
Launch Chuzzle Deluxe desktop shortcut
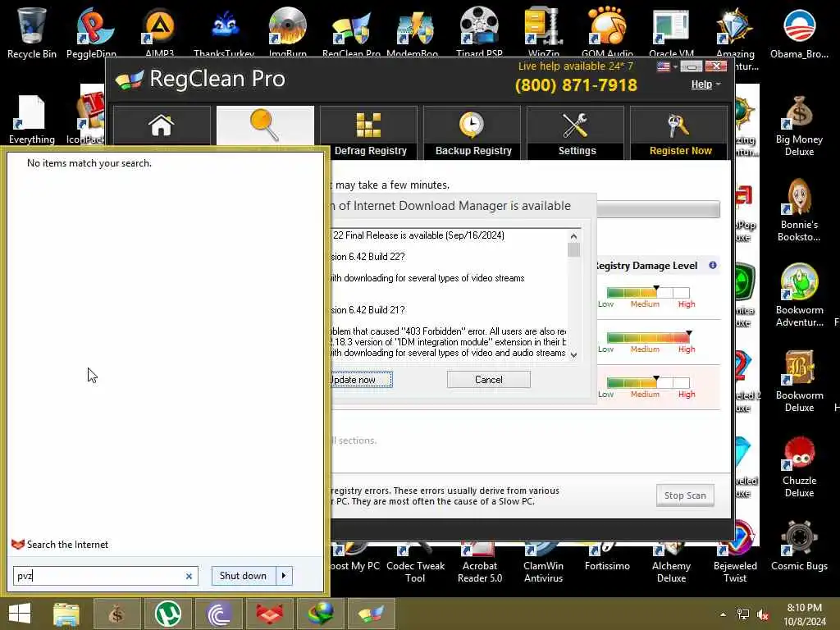pyautogui.click(x=799, y=467)
